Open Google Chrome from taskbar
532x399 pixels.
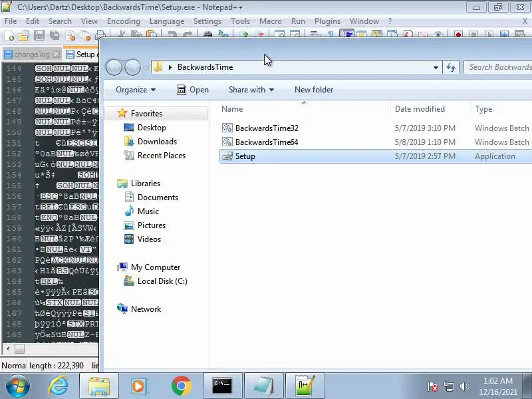coord(181,386)
